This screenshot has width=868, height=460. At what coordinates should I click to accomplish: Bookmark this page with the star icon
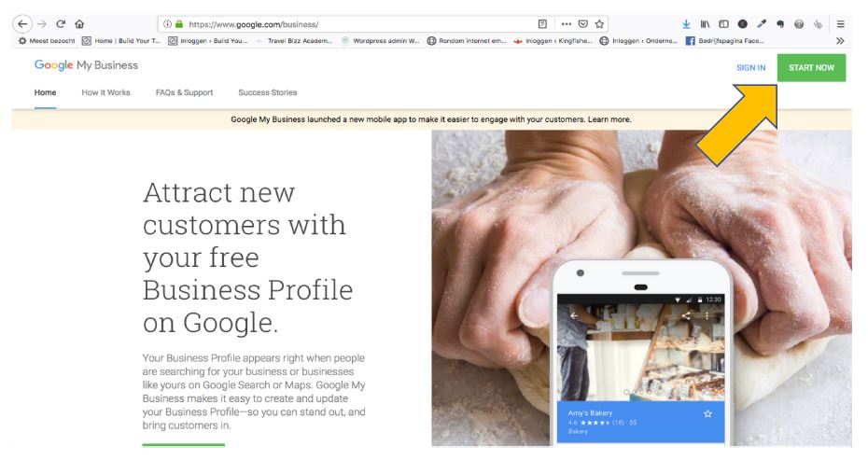[599, 24]
